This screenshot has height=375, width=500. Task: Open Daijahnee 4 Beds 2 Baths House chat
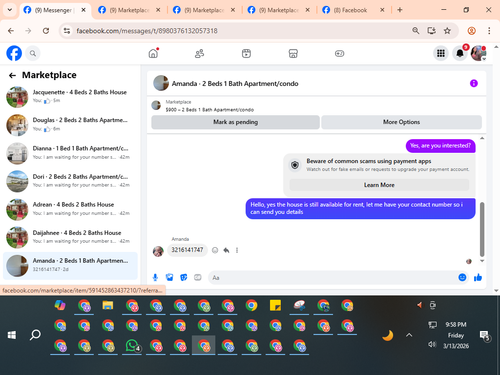click(70, 237)
